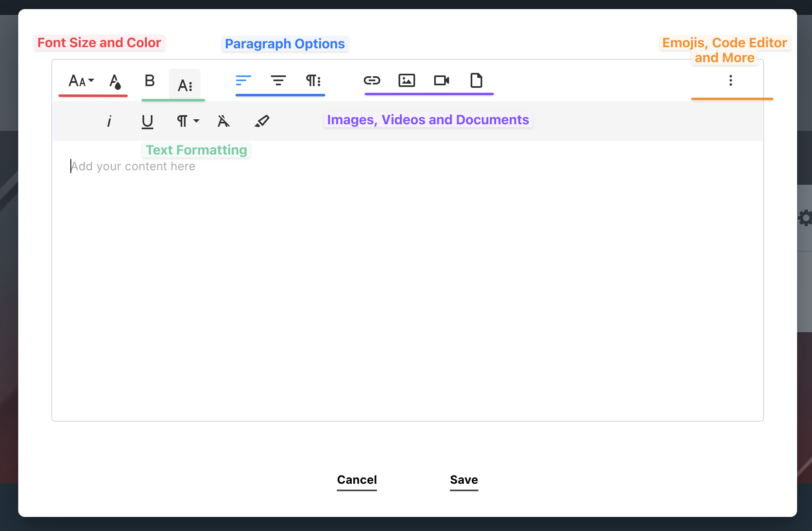The height and width of the screenshot is (531, 812).
Task: Toggle italic formatting
Action: pos(109,121)
